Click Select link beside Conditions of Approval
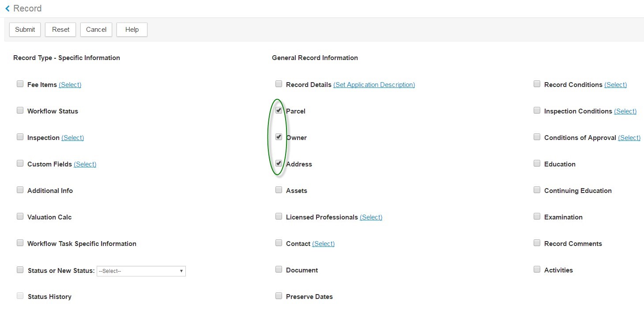 [x=629, y=138]
